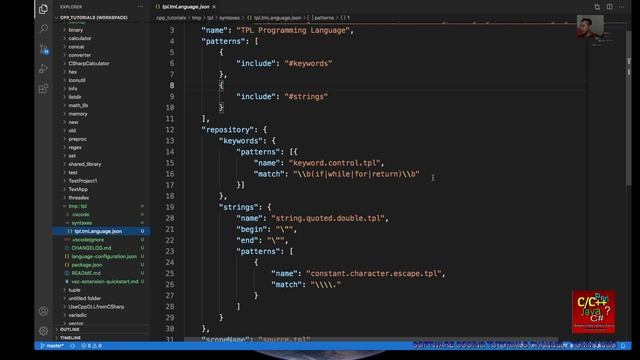Expand the binary folder
Viewport: 640px width, 360px height.
click(x=76, y=30)
